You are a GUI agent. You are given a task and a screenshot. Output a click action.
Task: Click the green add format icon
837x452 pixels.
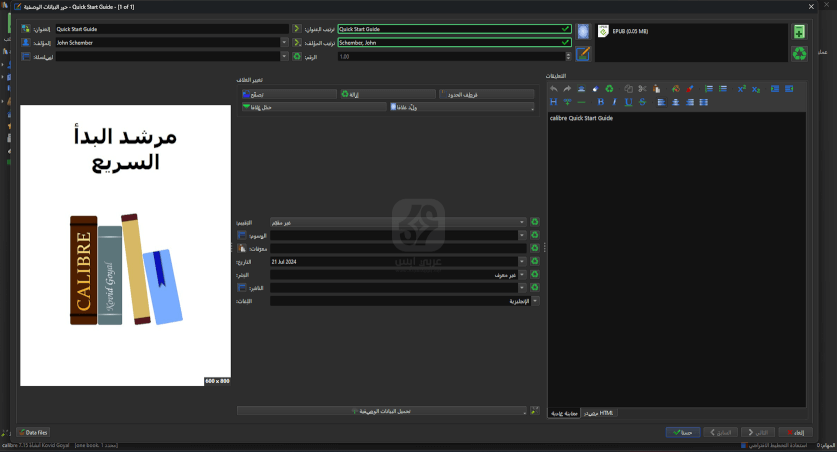(x=799, y=32)
